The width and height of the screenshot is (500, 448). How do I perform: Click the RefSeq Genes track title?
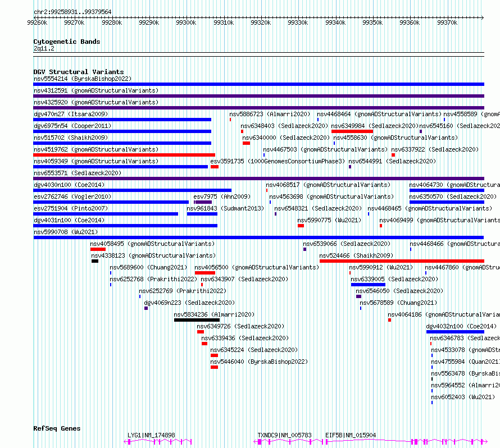[x=57, y=428]
